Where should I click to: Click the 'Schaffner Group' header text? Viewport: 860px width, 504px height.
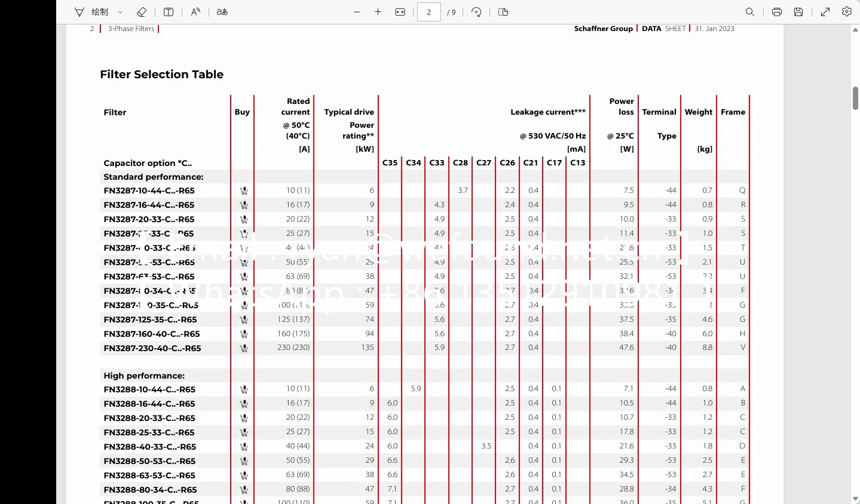click(604, 29)
